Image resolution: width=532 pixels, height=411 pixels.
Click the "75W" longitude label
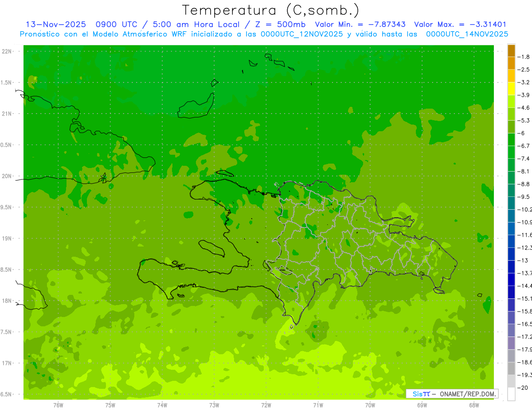pyautogui.click(x=110, y=405)
